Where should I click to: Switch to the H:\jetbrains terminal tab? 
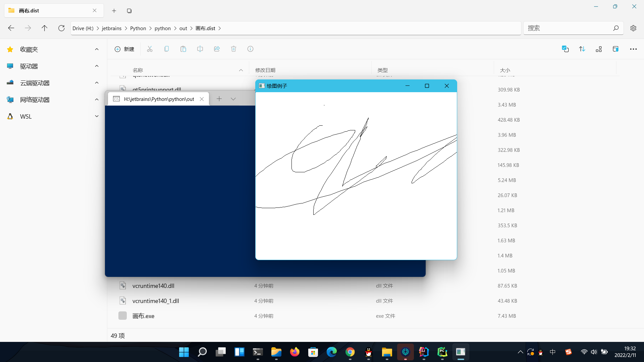[158, 99]
